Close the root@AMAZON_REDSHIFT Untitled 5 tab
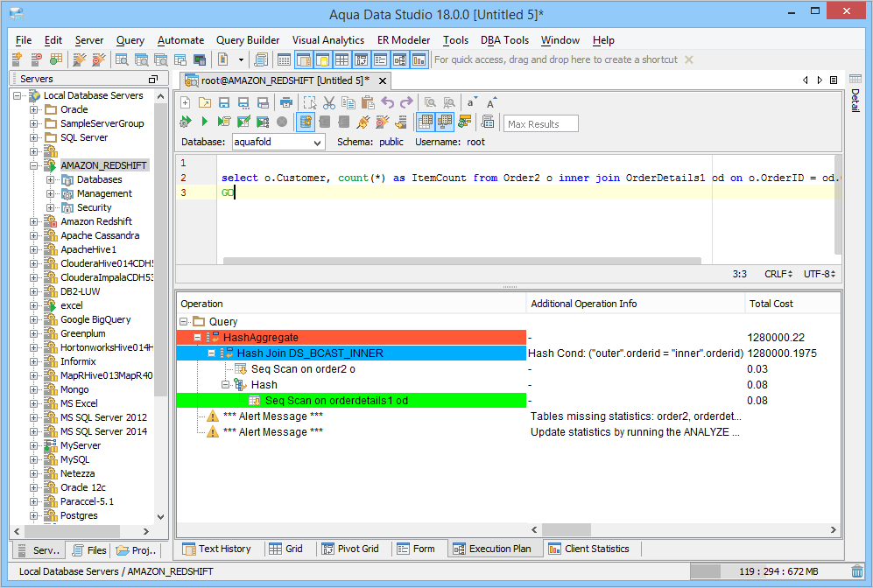 point(383,81)
